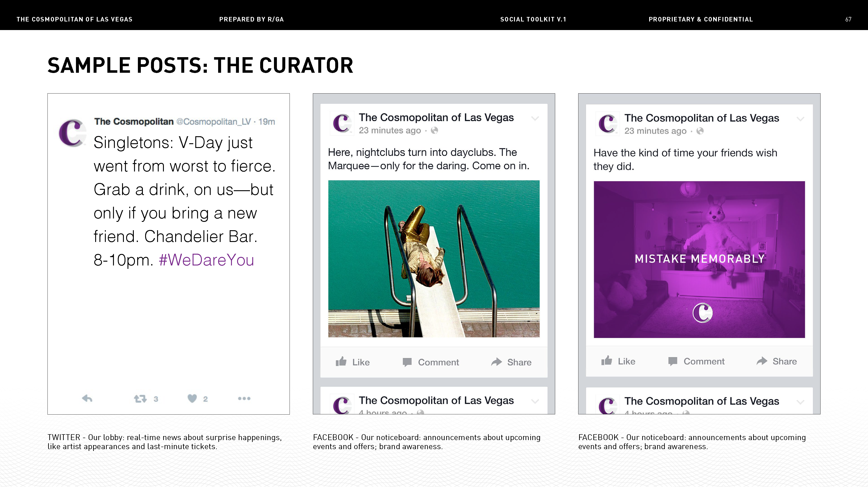The height and width of the screenshot is (488, 868).
Task: Open the purple Mistake Memorably image
Action: click(x=699, y=259)
